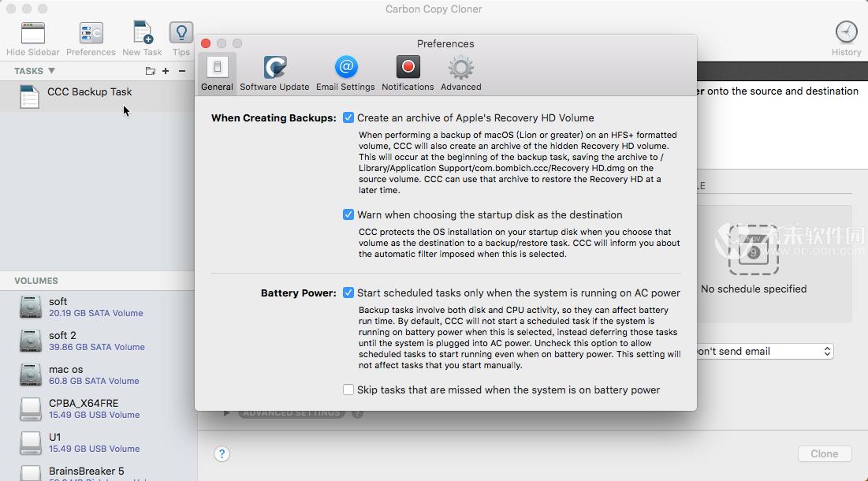Select the CPBA_X64FRE volume label
868x481 pixels.
(x=84, y=403)
